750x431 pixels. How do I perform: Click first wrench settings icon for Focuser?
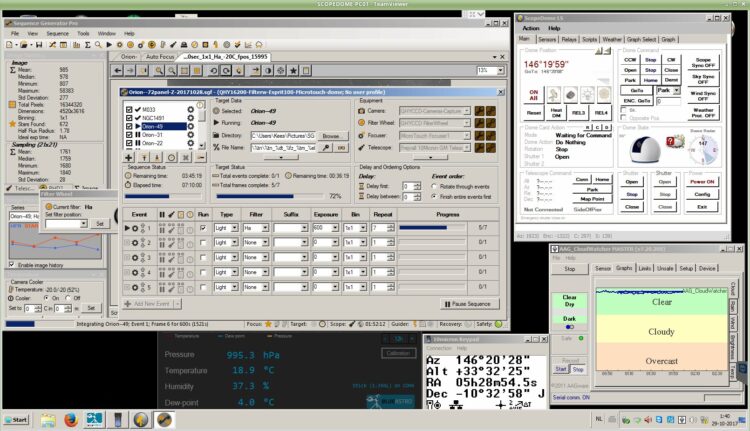pyautogui.click(x=479, y=135)
